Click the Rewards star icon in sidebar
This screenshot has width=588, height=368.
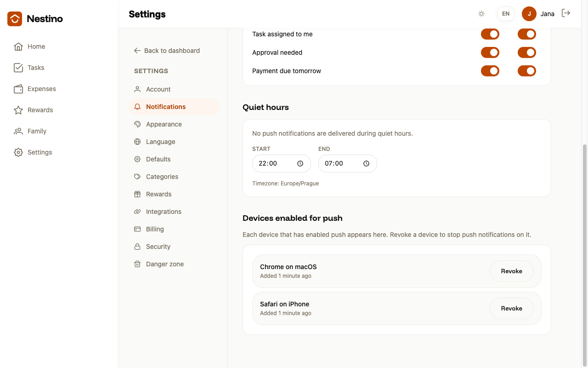(18, 110)
